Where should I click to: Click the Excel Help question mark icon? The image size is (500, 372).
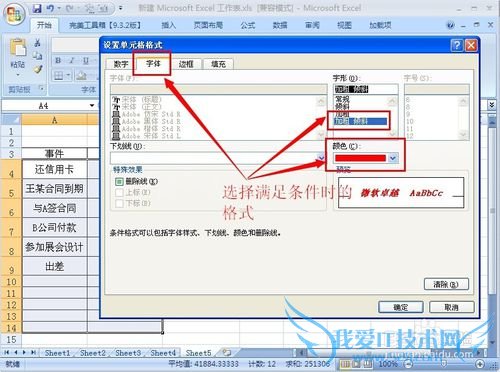(x=450, y=25)
